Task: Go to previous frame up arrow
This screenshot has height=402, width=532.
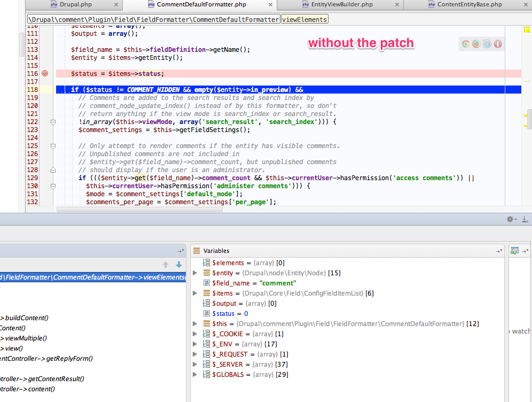Action: pos(166,265)
